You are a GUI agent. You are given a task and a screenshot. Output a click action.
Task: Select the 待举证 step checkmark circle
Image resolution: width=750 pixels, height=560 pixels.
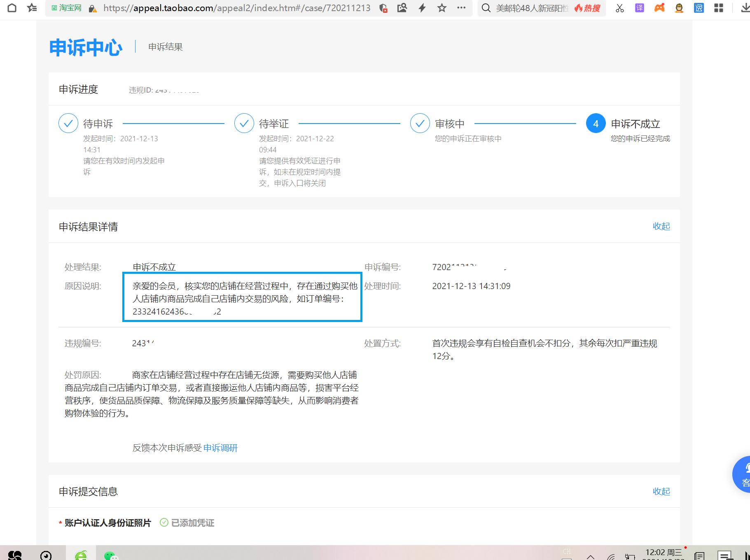pos(244,123)
